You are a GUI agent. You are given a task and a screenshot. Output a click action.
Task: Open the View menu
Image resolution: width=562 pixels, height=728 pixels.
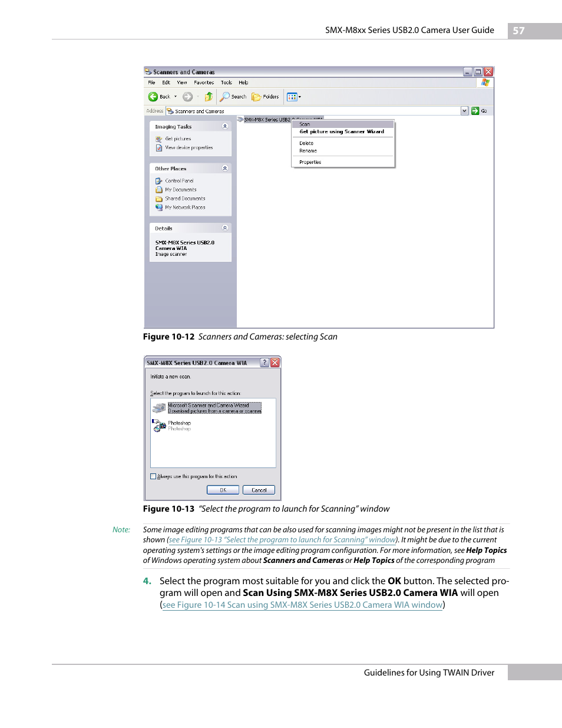tap(182, 83)
